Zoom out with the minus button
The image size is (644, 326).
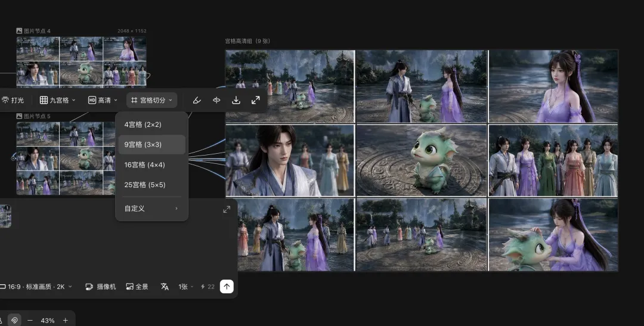pyautogui.click(x=30, y=320)
